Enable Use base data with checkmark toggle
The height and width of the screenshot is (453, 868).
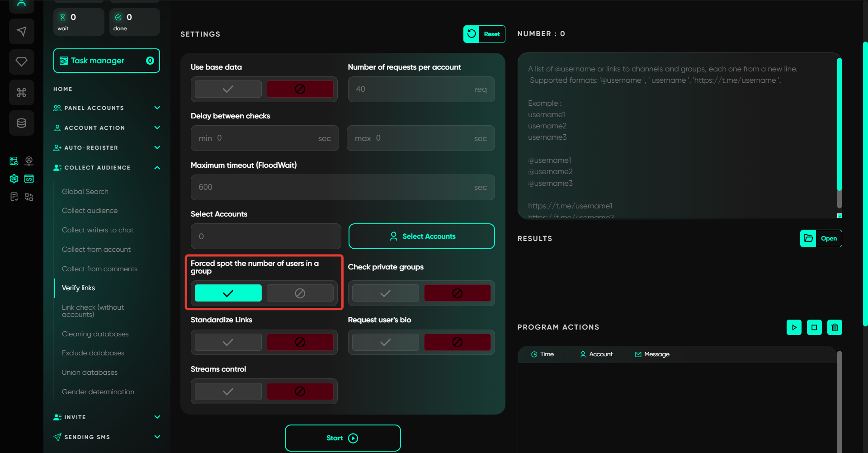(228, 89)
